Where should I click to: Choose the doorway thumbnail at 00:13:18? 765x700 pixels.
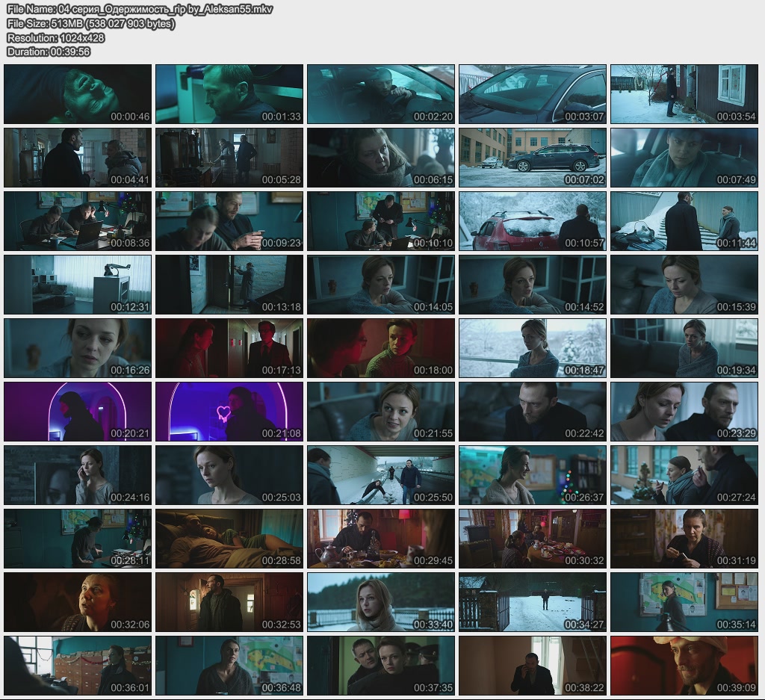click(x=229, y=285)
